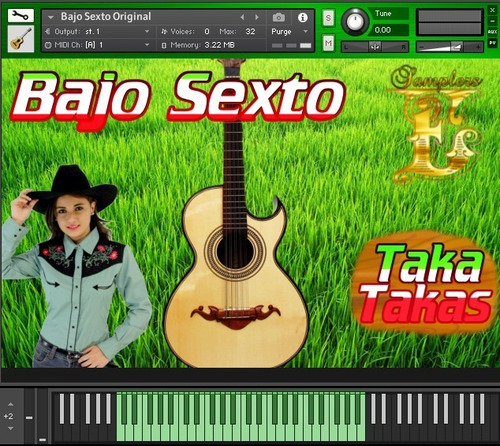The image size is (500, 446).
Task: Click the MIDI channel icon beside MIDI Ch
Action: pyautogui.click(x=48, y=45)
